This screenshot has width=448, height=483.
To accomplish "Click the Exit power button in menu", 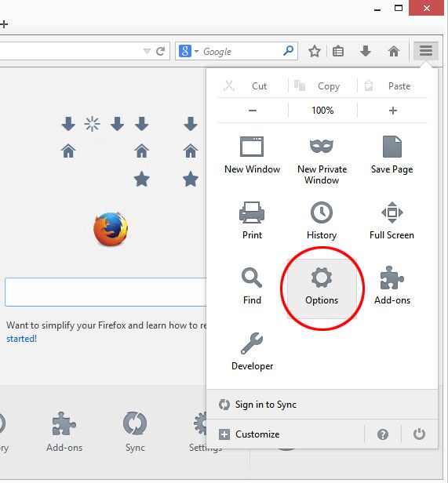I will (419, 434).
